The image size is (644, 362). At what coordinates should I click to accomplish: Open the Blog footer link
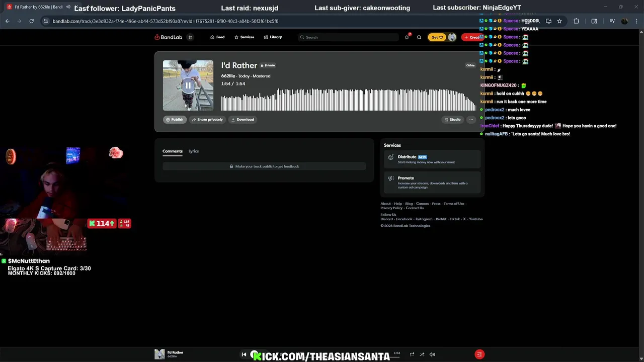pyautogui.click(x=409, y=204)
